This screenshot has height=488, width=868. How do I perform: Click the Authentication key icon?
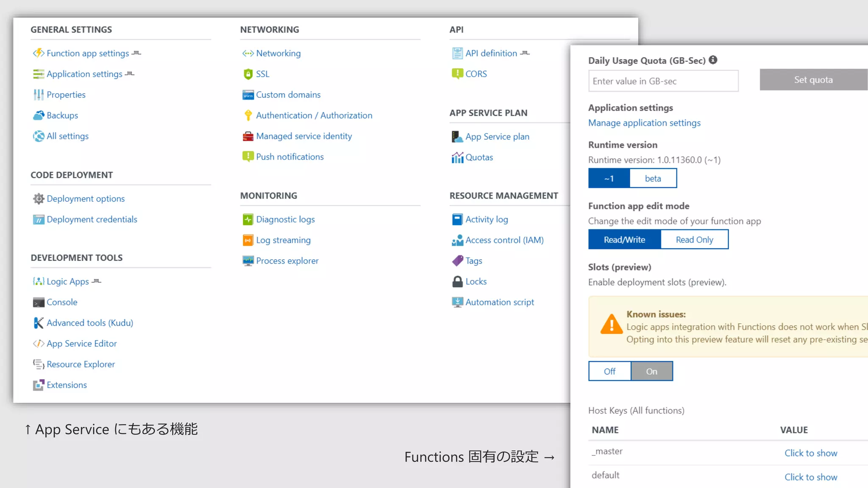pyautogui.click(x=248, y=115)
